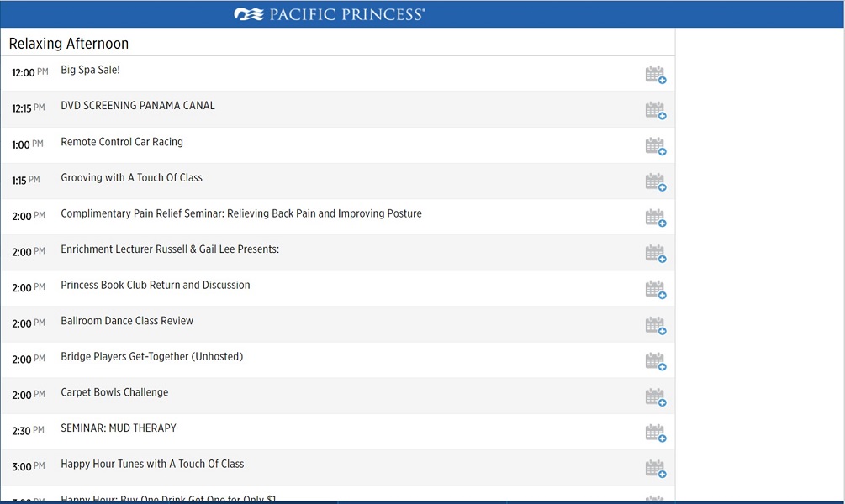The image size is (845, 504).
Task: Open Carpet Bowls Challenge event details
Action: 114,392
